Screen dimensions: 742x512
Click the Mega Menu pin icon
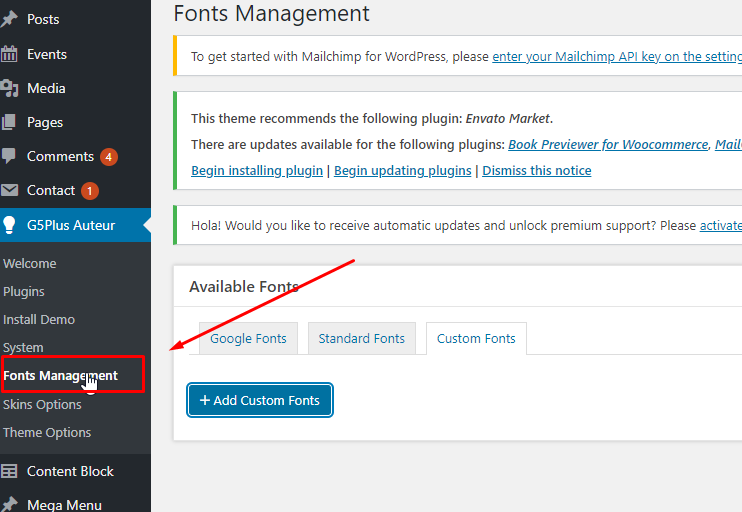[10, 505]
